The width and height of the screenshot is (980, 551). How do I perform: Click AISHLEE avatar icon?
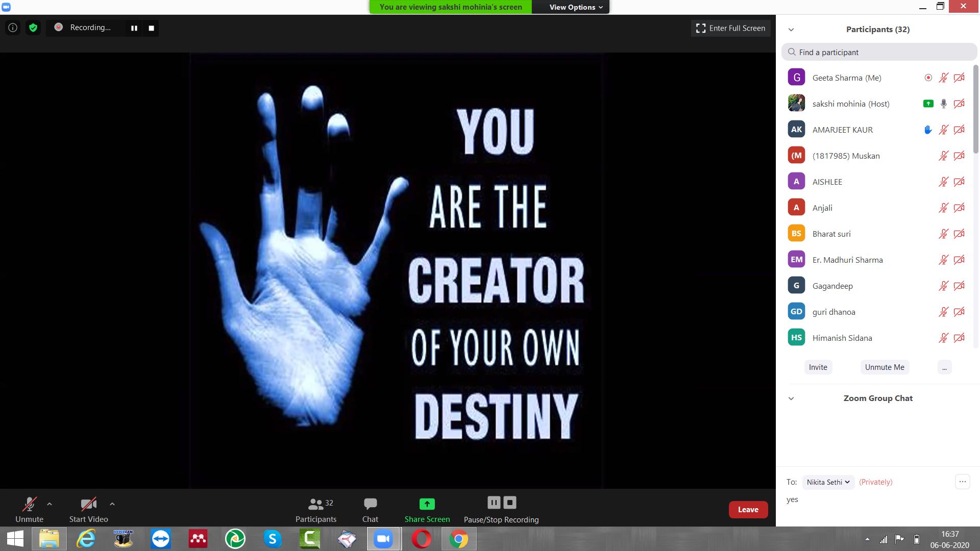[796, 182]
